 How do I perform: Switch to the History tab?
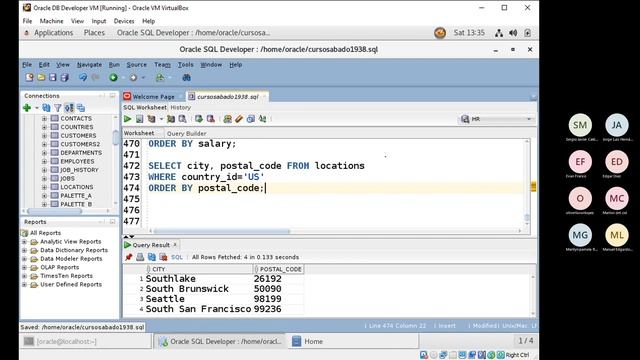pos(180,107)
